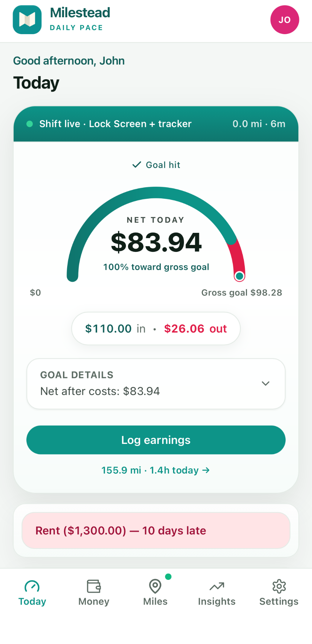This screenshot has height=644, width=312.
Task: Open the 155.9 mi today link
Action: (x=155, y=470)
